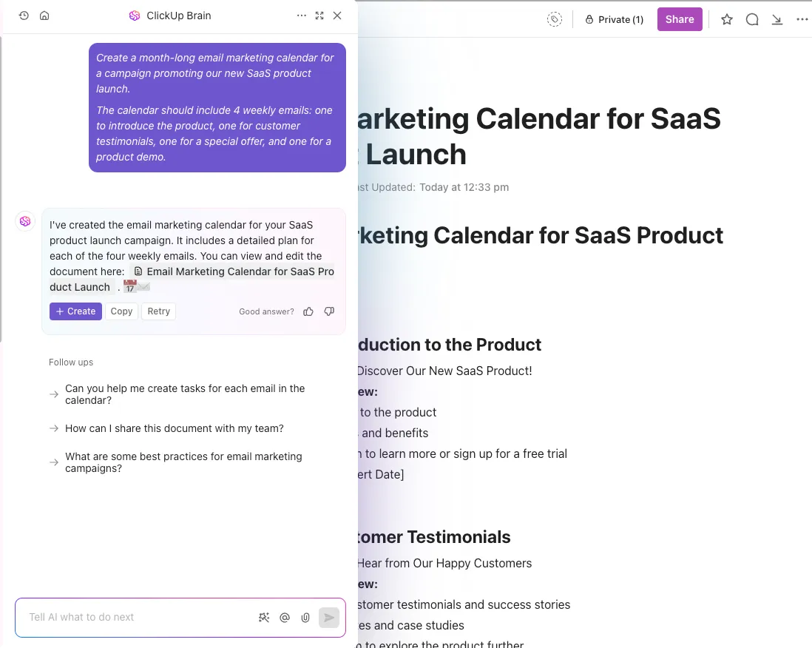Click the Brain avatar beside the response

pyautogui.click(x=25, y=222)
